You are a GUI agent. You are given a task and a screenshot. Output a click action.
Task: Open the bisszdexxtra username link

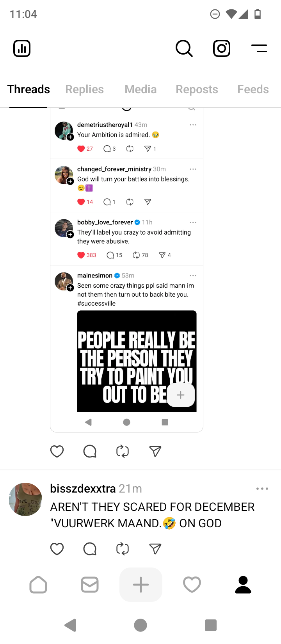[x=83, y=489]
